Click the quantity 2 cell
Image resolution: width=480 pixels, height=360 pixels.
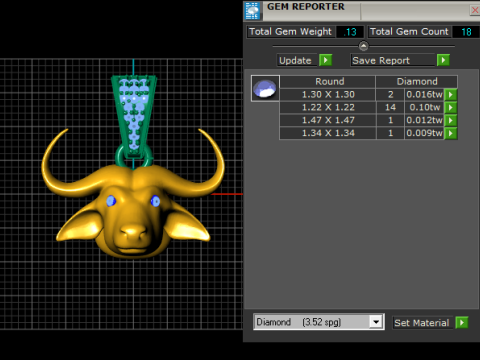390,95
